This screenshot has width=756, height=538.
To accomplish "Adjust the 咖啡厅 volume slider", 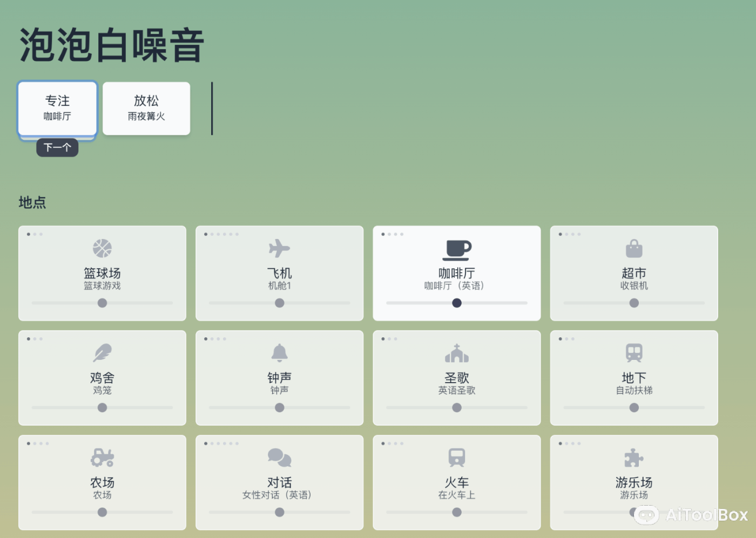I will coord(456,303).
